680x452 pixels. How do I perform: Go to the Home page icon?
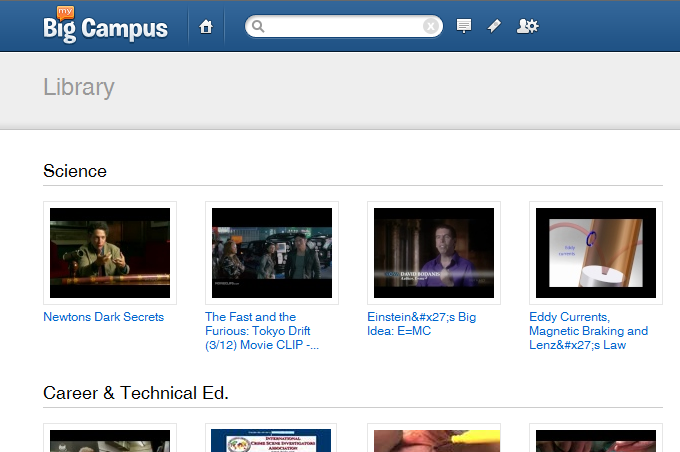click(206, 27)
